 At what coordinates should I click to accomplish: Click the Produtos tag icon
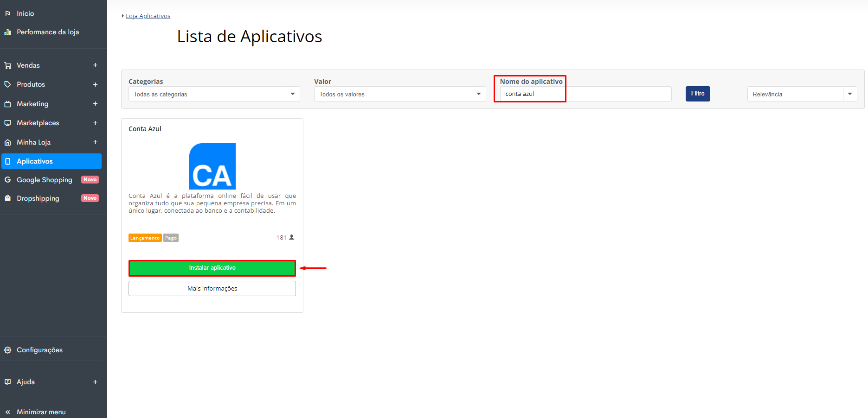(8, 84)
